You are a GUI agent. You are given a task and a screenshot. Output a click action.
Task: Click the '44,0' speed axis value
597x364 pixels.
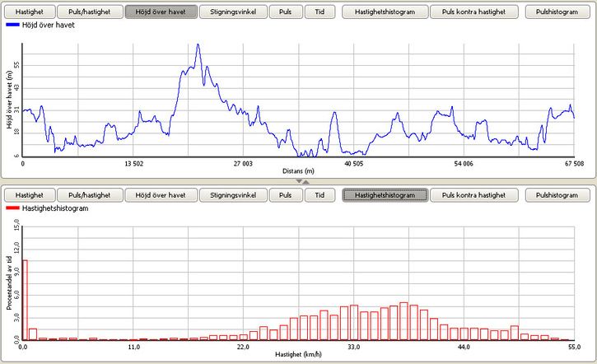(464, 348)
